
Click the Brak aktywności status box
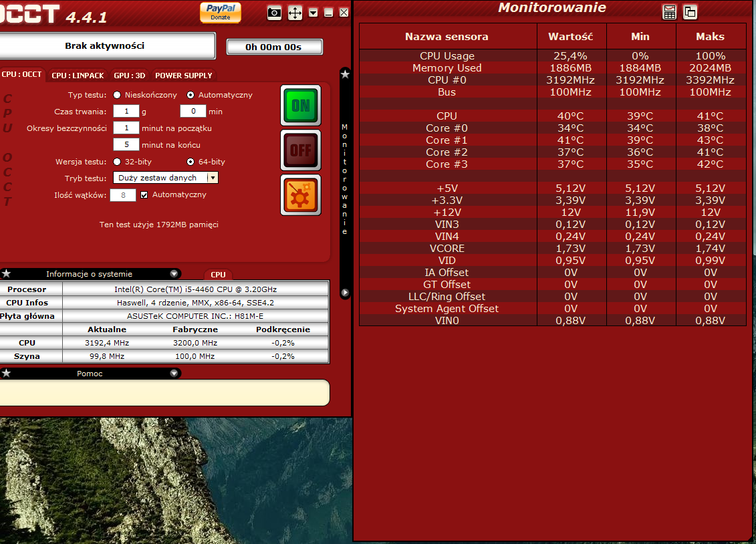tap(106, 45)
